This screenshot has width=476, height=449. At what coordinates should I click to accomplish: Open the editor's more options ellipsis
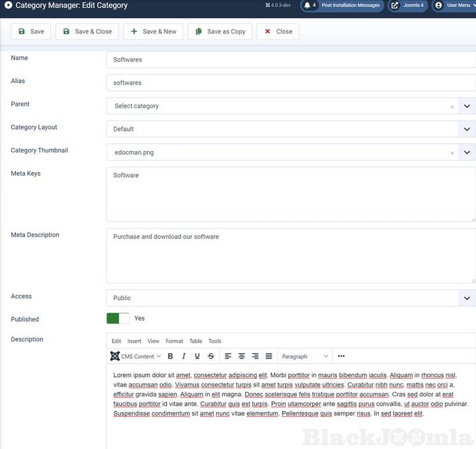click(x=341, y=356)
